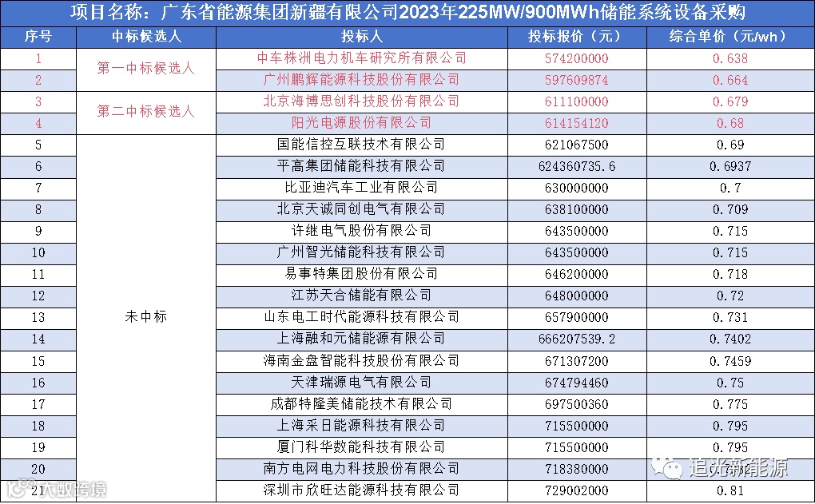Click bid price 611100000
The height and width of the screenshot is (504, 815).
tap(577, 101)
